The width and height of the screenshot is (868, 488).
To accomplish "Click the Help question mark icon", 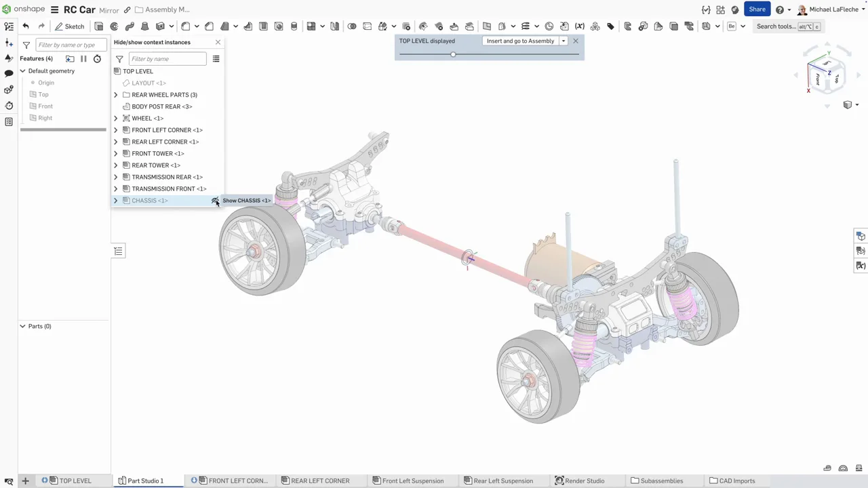I will pos(780,9).
